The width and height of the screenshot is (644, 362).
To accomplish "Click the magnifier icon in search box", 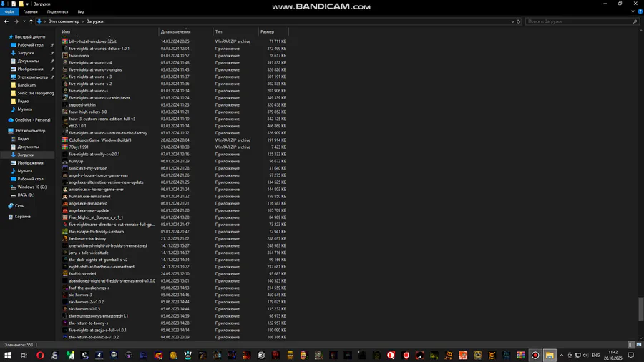I will pos(635,21).
